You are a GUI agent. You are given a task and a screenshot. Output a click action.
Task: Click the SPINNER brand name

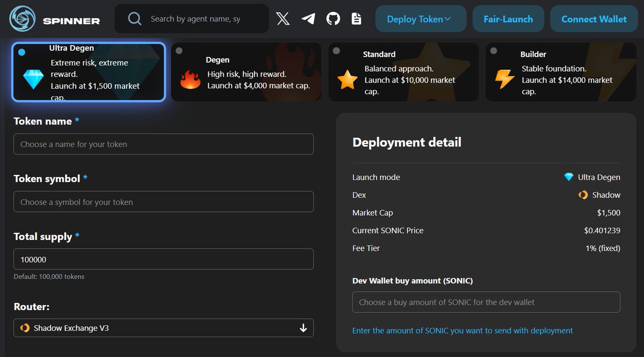pos(71,21)
